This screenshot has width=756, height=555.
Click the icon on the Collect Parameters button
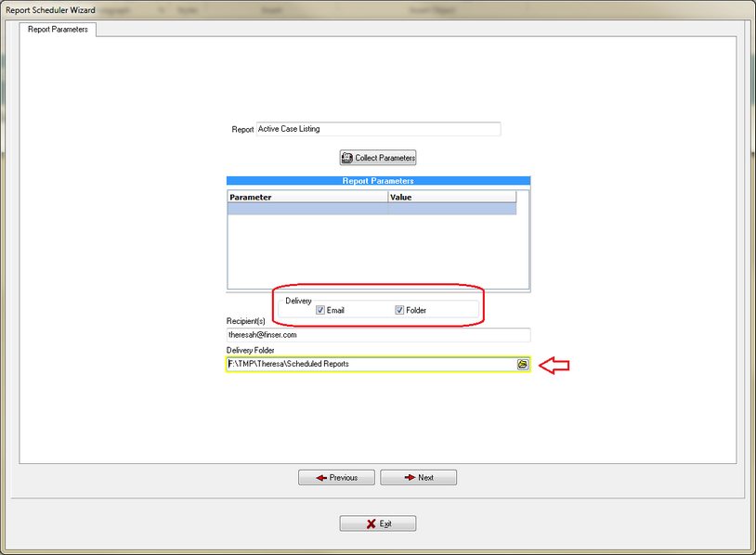347,158
